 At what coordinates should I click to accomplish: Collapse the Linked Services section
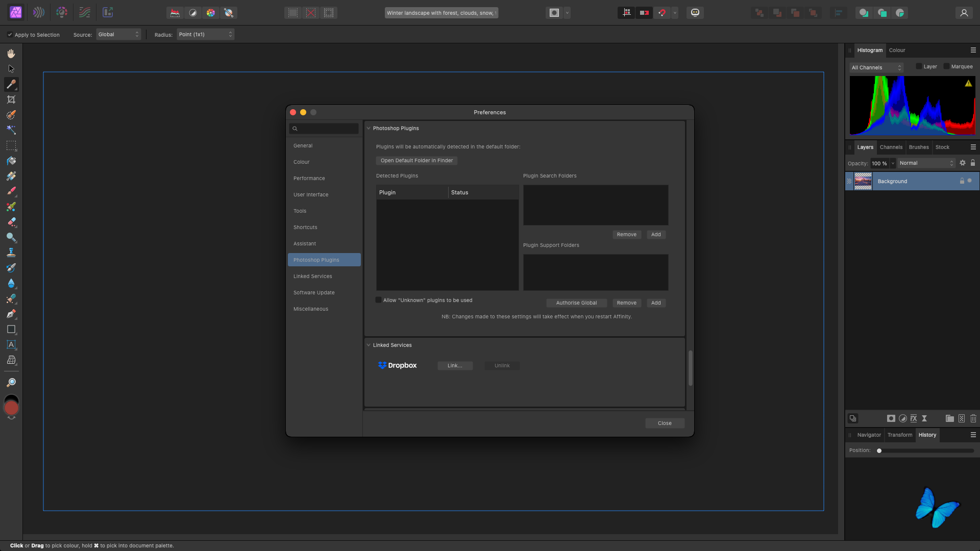click(369, 345)
